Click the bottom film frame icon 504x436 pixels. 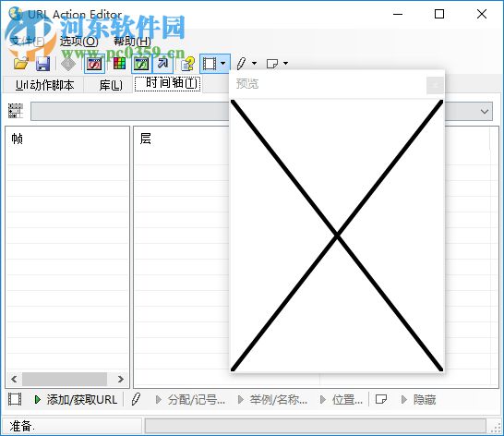pos(15,399)
